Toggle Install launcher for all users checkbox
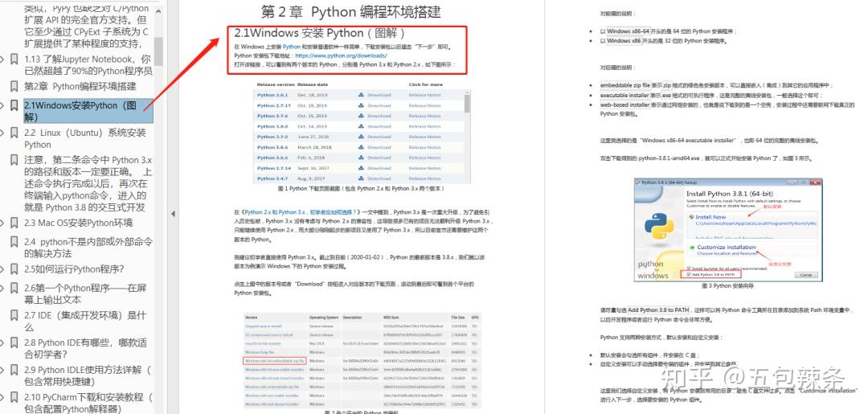868x414 pixels. coord(689,268)
